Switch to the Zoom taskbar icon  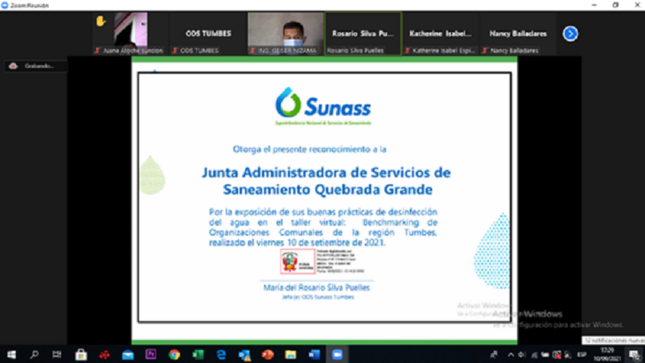(337, 354)
